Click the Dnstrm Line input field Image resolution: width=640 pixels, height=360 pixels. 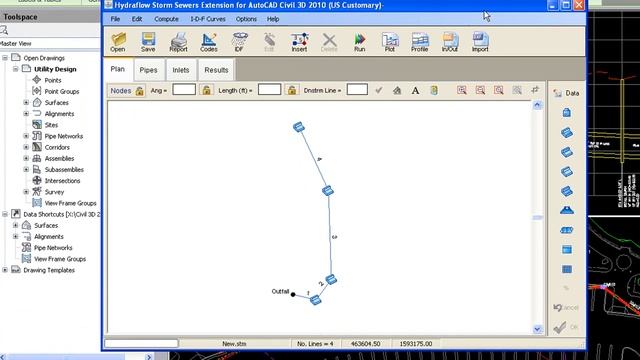(357, 90)
